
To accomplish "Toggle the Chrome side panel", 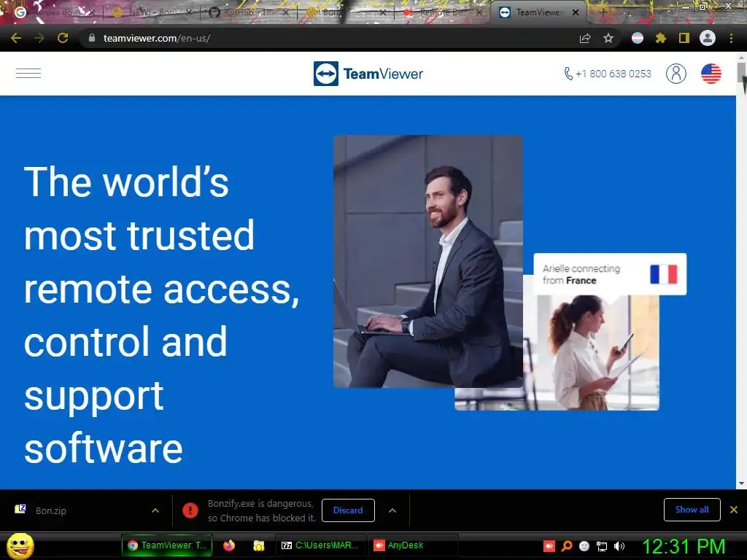I will click(x=684, y=38).
